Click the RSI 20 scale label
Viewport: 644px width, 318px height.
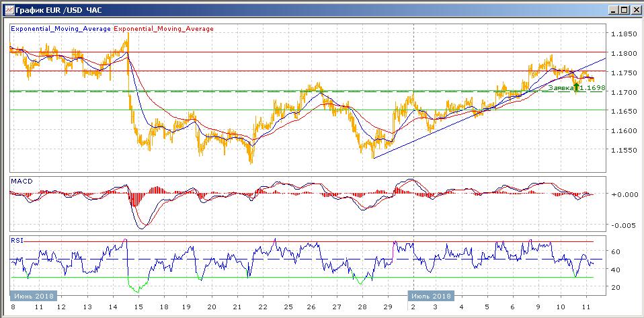[x=615, y=287]
